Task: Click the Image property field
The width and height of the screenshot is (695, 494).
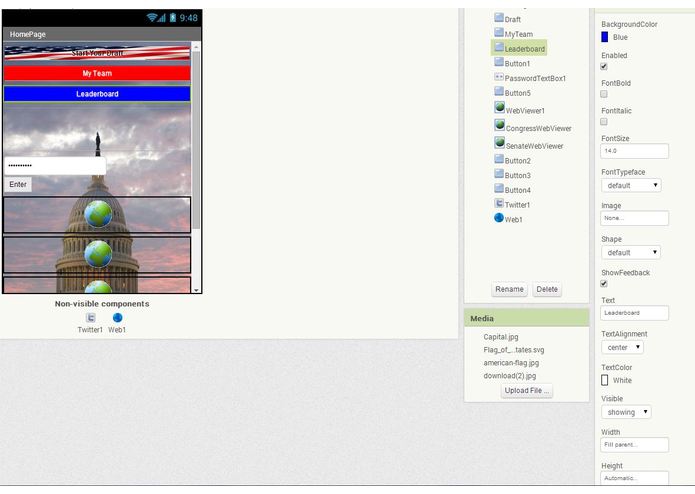Action: click(634, 218)
